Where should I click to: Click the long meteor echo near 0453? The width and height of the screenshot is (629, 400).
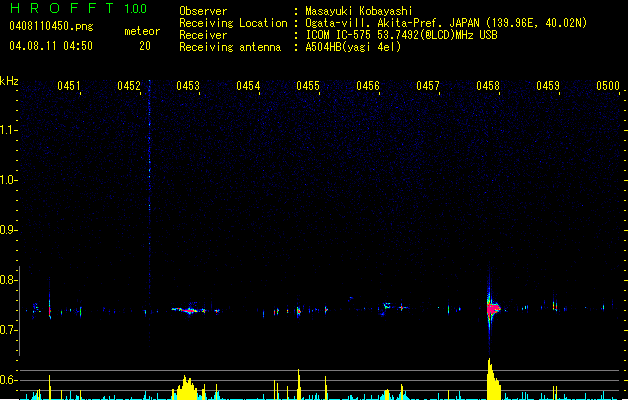coord(189,310)
